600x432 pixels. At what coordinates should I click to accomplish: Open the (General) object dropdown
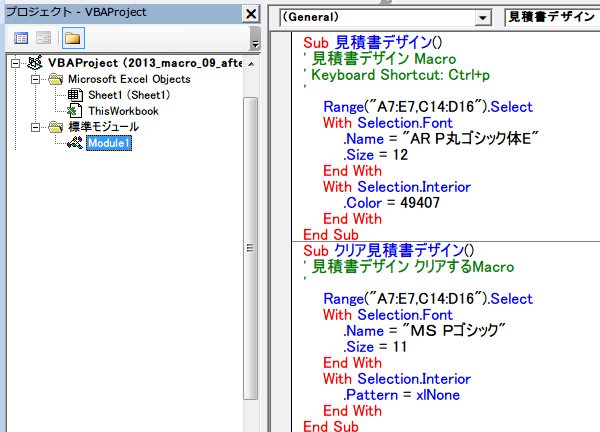(484, 18)
